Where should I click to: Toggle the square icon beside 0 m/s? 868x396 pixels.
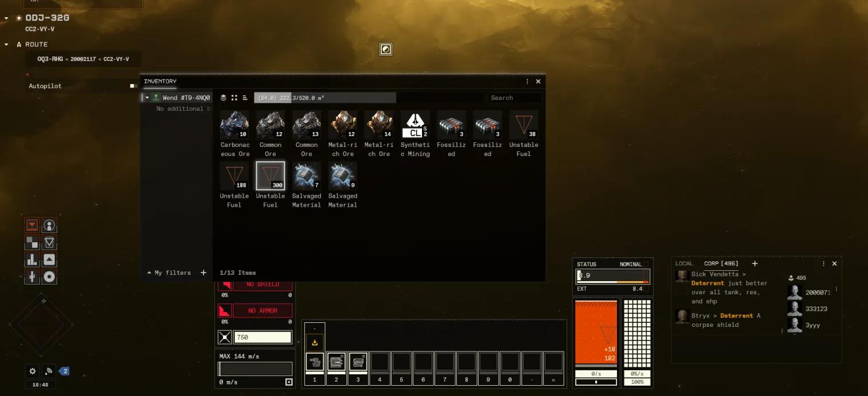coord(289,382)
